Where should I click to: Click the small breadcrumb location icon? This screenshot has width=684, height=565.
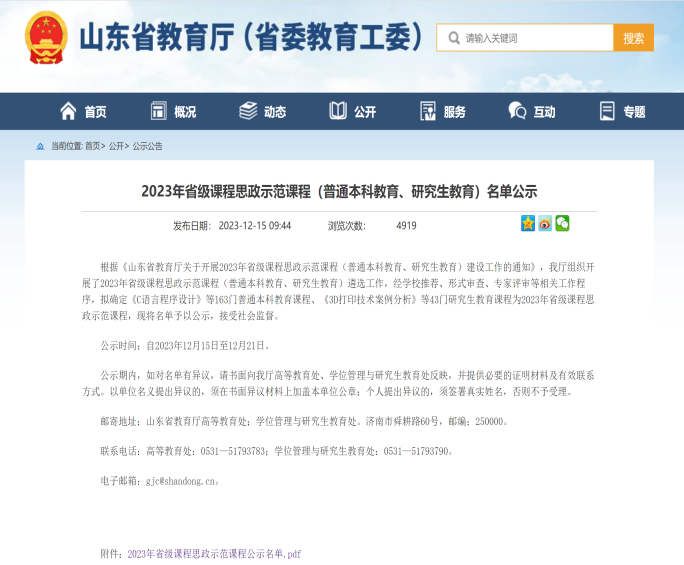(x=40, y=146)
